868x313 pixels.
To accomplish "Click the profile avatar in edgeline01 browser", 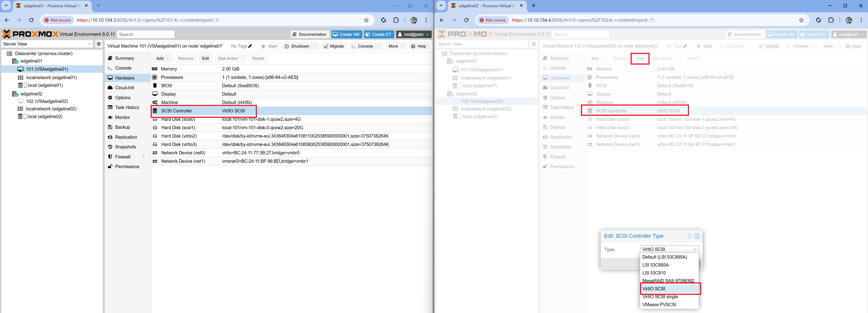I will pos(414,20).
